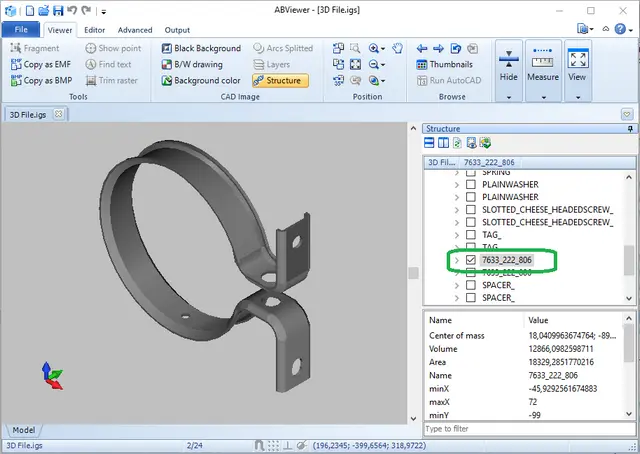
Task: Click the vertical columns layout icon in Structure panel
Action: [x=443, y=142]
